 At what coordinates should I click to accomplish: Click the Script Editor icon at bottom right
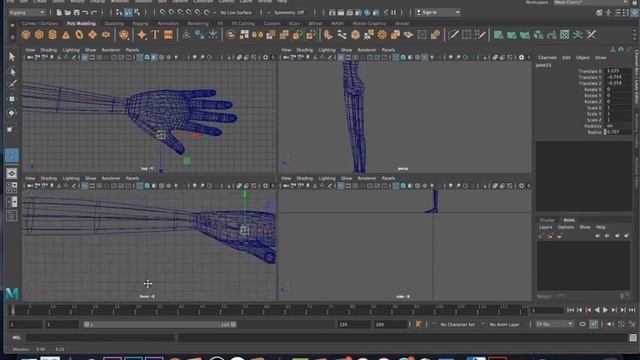point(633,338)
